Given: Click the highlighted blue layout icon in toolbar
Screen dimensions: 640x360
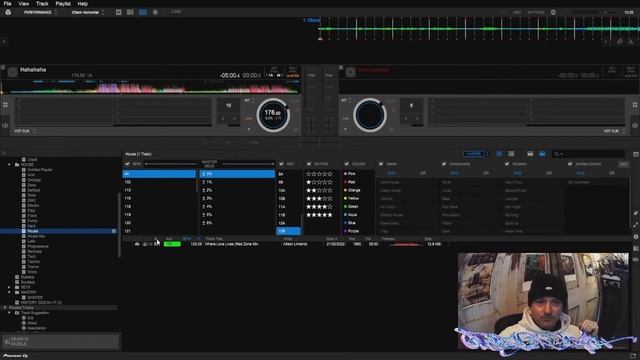Looking at the screenshot, I should (x=143, y=12).
